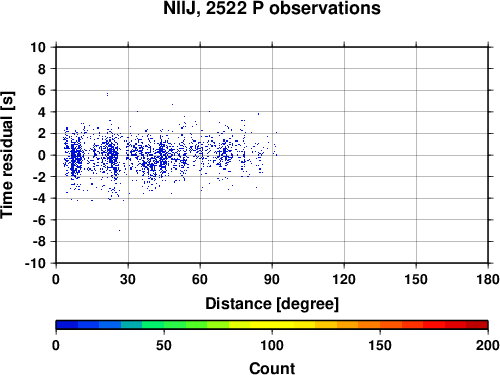Click the highest outlier point near 5.6 seconds
This screenshot has height=375, width=500.
click(107, 95)
